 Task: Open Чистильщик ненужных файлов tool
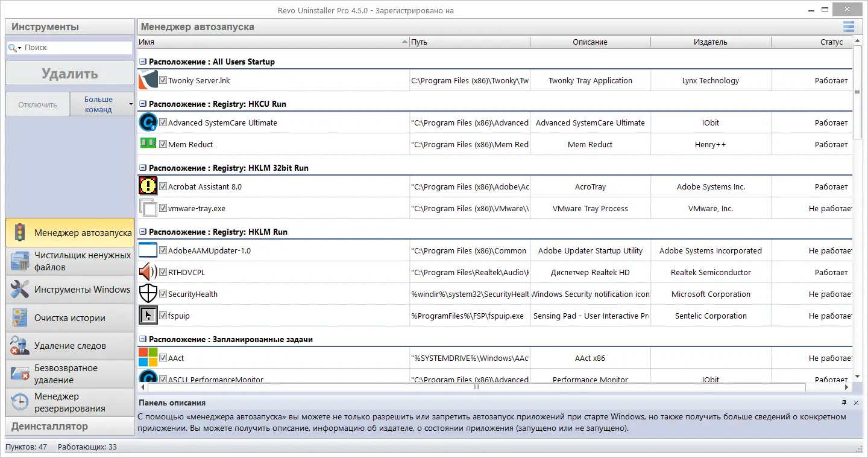tap(70, 261)
